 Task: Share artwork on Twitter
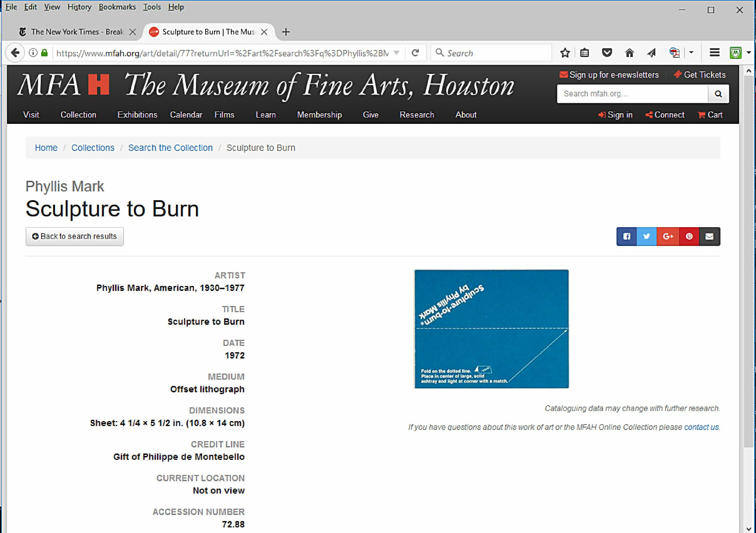point(647,236)
